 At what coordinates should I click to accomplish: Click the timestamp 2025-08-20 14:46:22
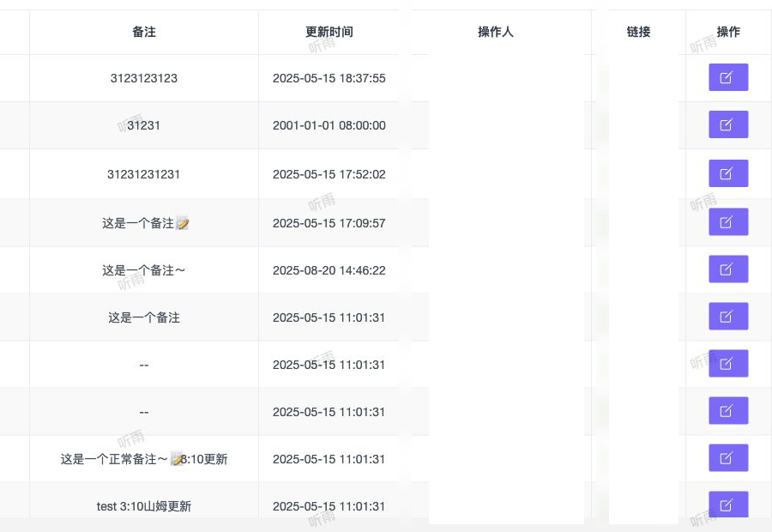click(x=329, y=270)
